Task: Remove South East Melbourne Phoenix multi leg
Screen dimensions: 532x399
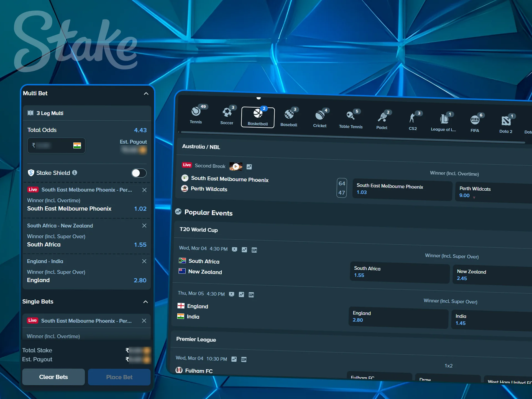Action: [144, 190]
